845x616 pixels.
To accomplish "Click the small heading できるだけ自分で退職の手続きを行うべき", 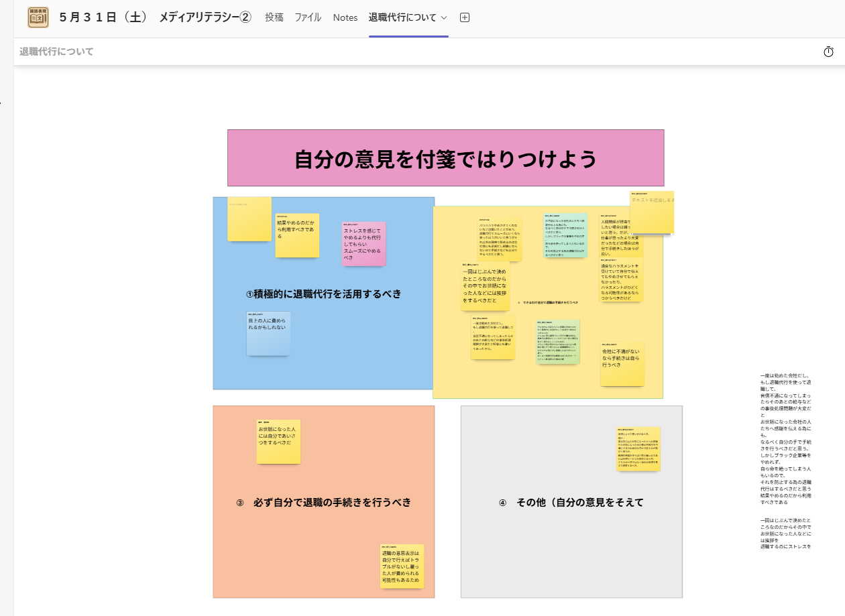I will (549, 303).
